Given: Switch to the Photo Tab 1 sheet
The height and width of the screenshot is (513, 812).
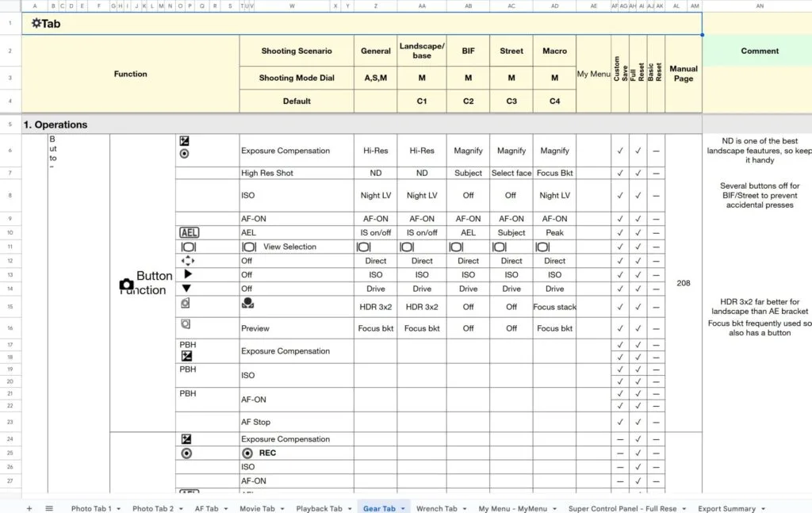Looking at the screenshot, I should (91, 508).
